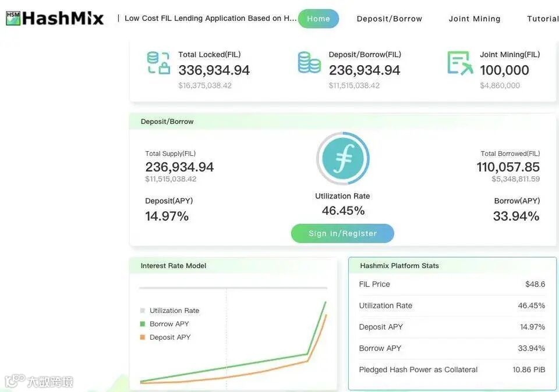
Task: Click the Sign in/Register button
Action: point(342,233)
